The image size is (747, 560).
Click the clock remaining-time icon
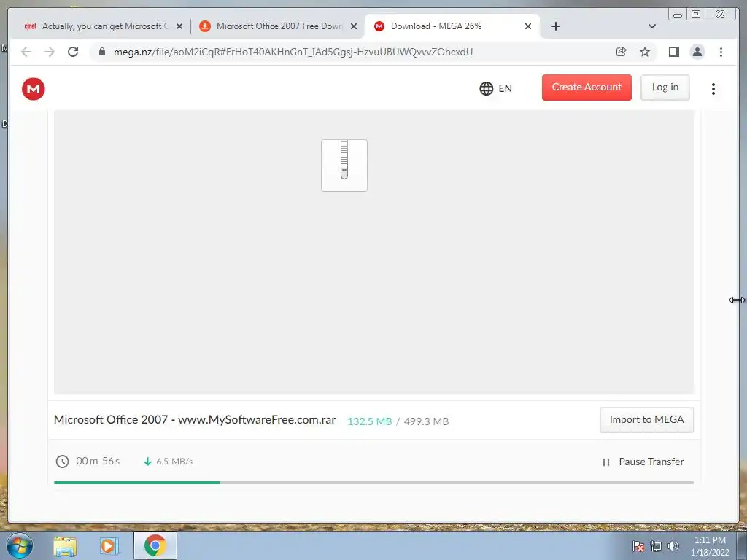coord(63,461)
